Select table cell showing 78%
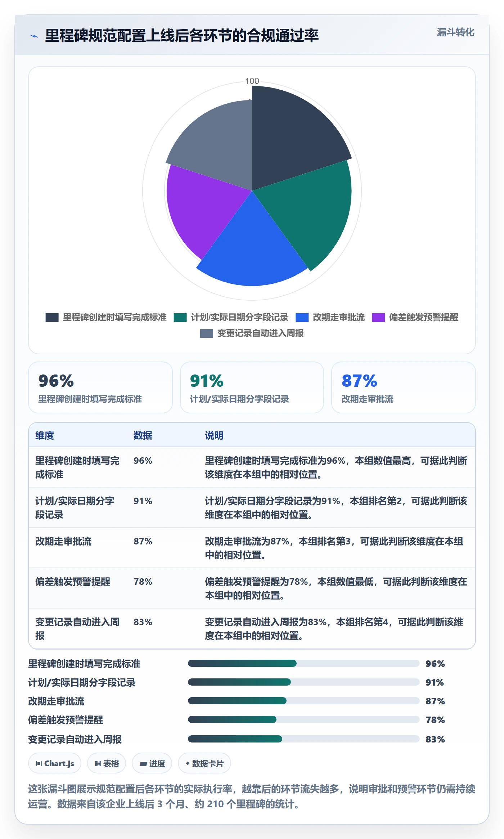The image size is (504, 839). [143, 582]
